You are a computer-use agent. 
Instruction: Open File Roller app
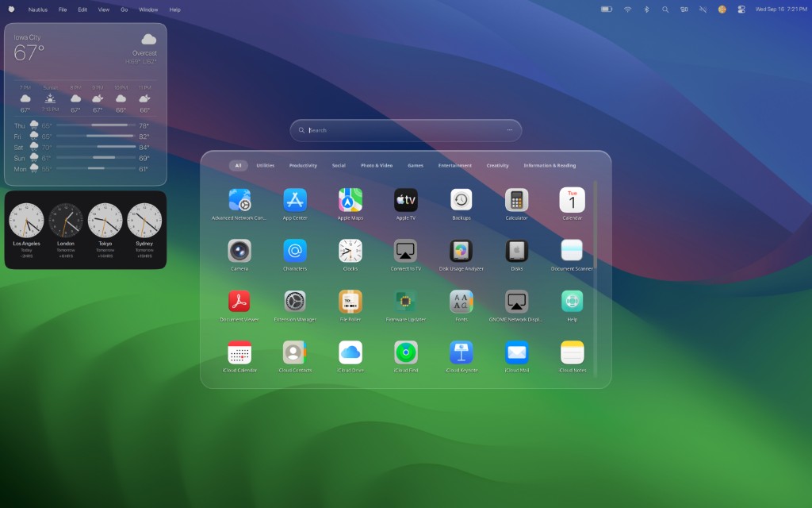350,302
